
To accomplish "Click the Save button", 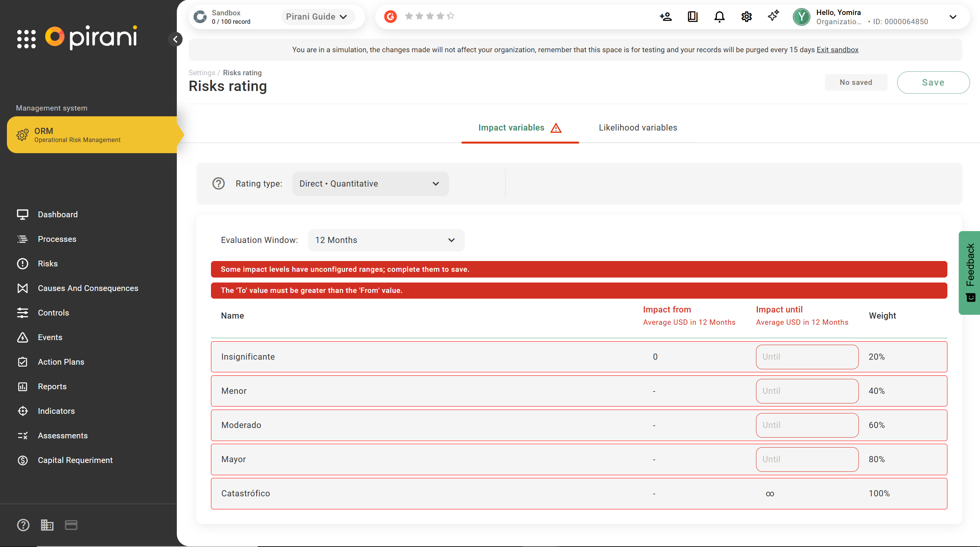I will 933,82.
